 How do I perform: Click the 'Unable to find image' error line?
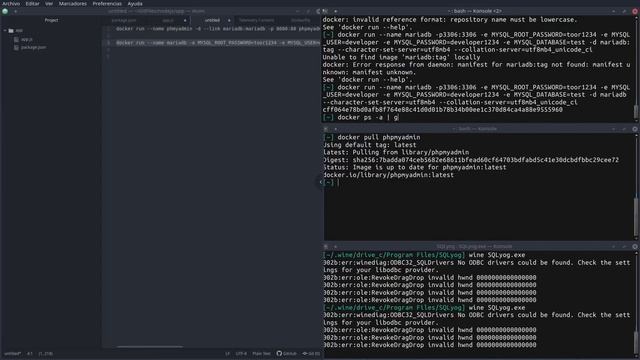pos(401,58)
